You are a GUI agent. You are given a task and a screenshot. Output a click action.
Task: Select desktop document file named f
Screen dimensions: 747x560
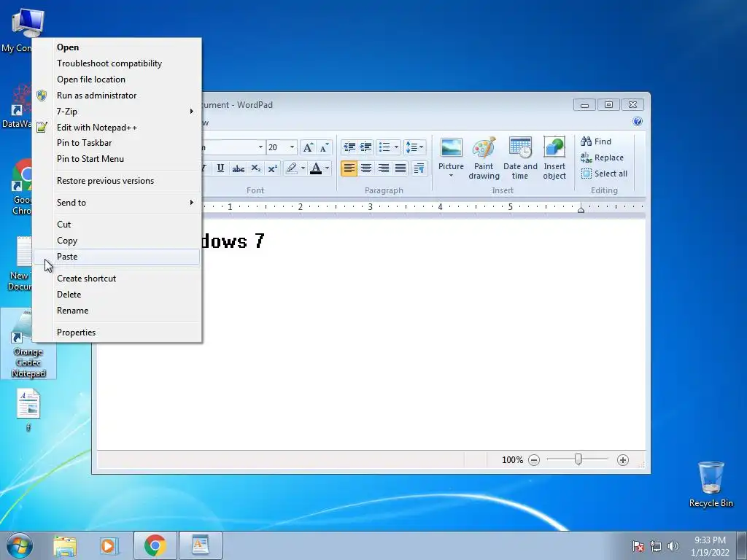point(28,410)
